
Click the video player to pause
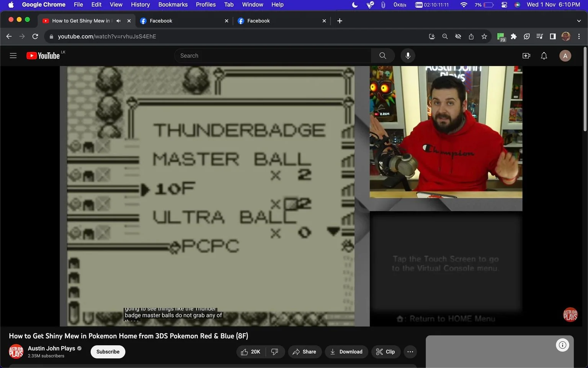tap(291, 196)
